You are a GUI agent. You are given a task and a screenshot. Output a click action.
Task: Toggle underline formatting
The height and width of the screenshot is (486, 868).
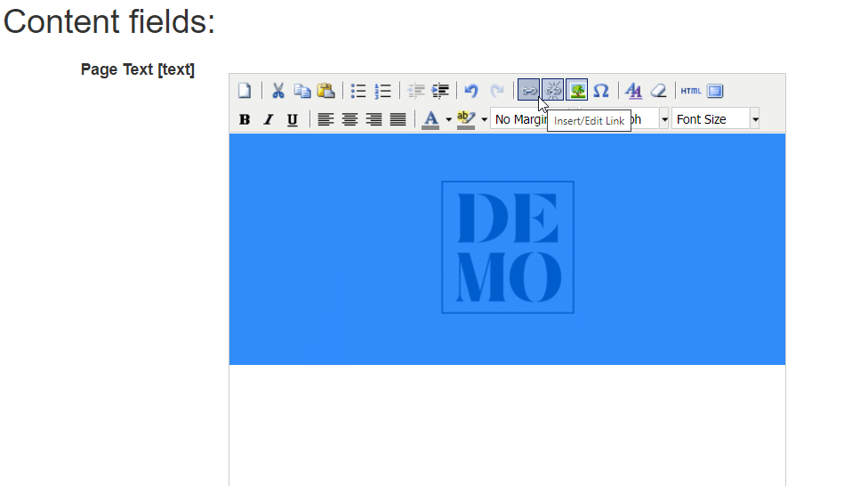[x=293, y=119]
